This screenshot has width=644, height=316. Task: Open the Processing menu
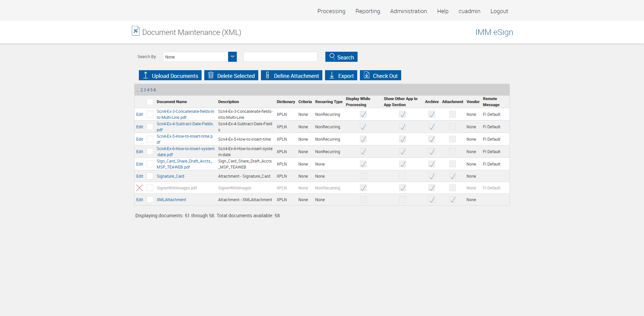[x=331, y=11]
